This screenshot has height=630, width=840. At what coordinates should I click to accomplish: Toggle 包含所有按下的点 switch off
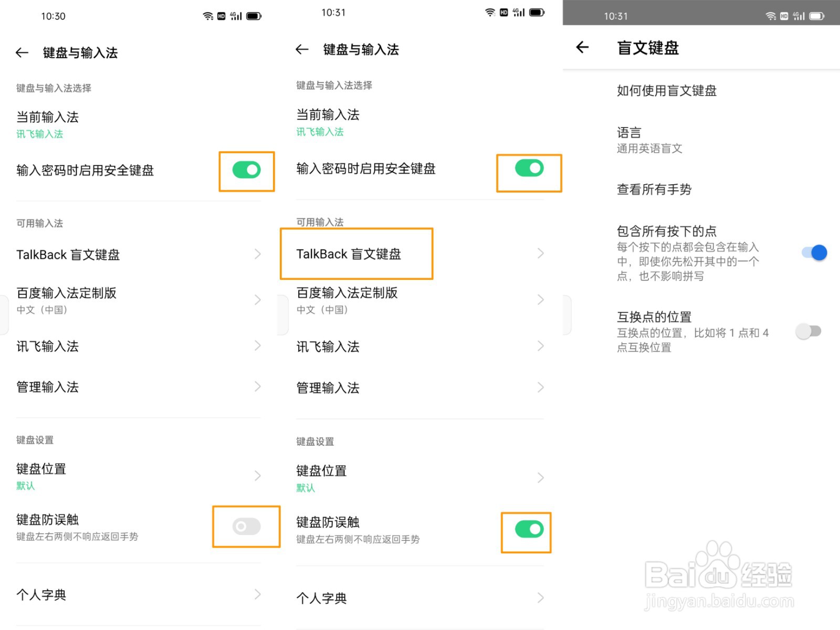pos(814,253)
